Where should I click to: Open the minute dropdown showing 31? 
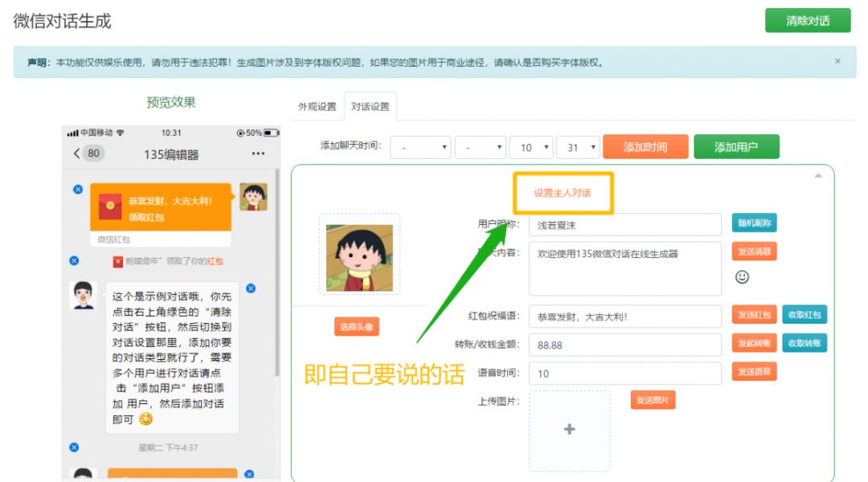578,147
